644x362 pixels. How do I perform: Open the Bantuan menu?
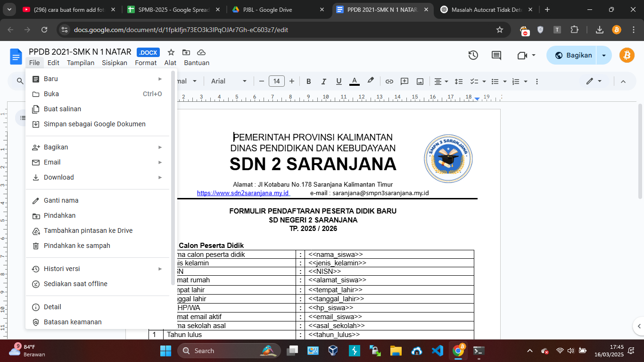(x=197, y=63)
